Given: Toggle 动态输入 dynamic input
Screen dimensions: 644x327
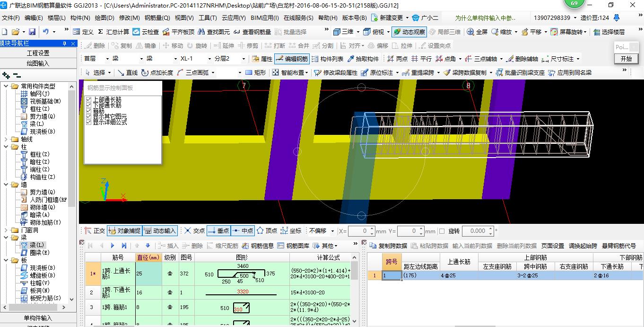Looking at the screenshot, I should (160, 231).
